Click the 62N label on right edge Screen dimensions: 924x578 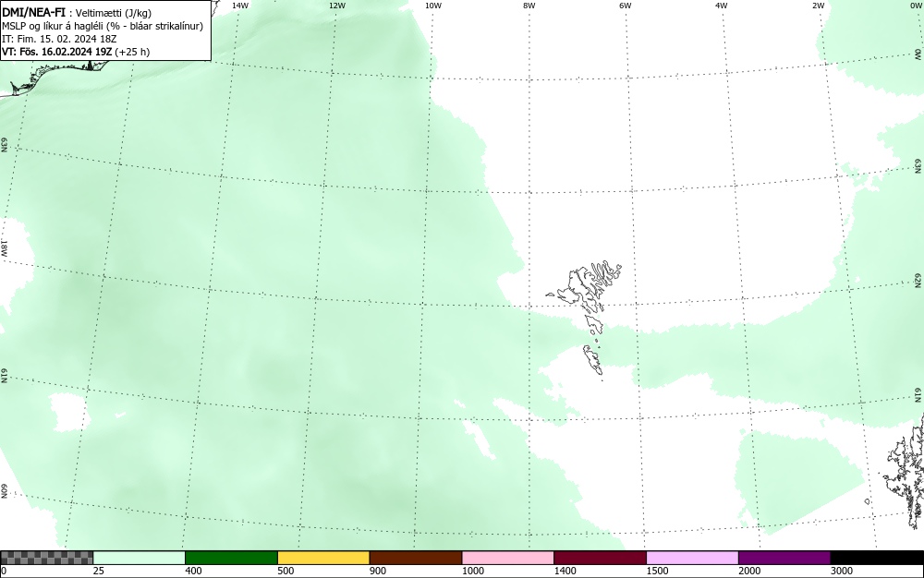(x=918, y=280)
